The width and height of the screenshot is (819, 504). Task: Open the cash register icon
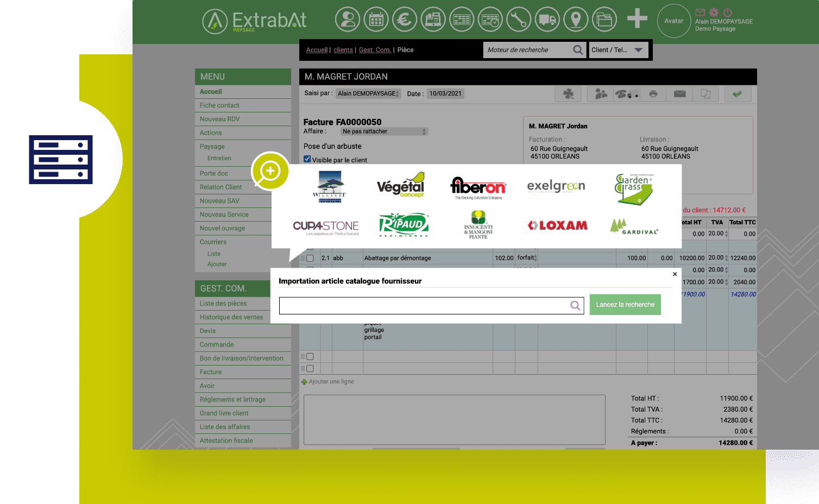coord(433,19)
